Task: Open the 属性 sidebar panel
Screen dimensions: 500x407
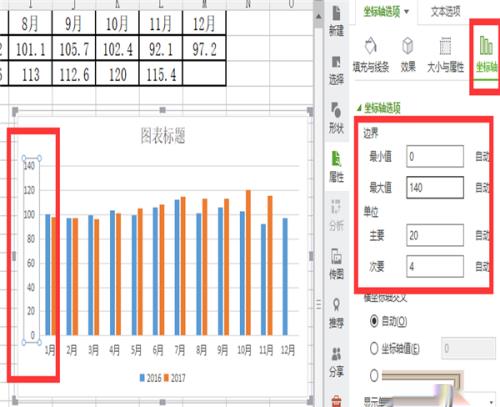Action: tap(336, 167)
